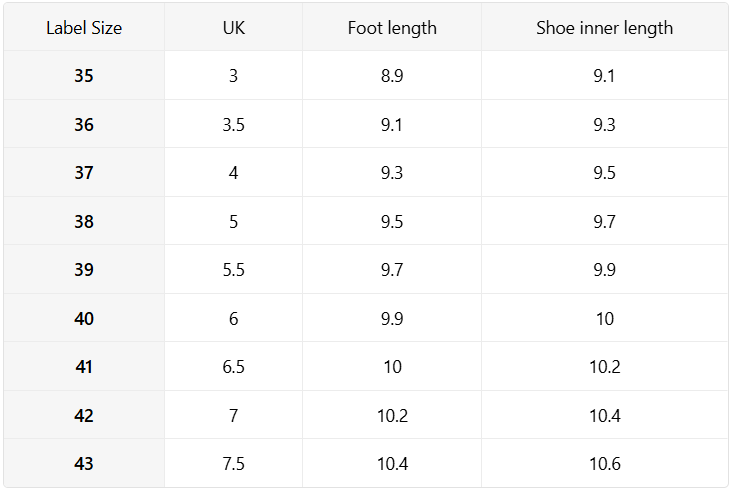
Task: Click the Label Size column header
Action: 84,28
